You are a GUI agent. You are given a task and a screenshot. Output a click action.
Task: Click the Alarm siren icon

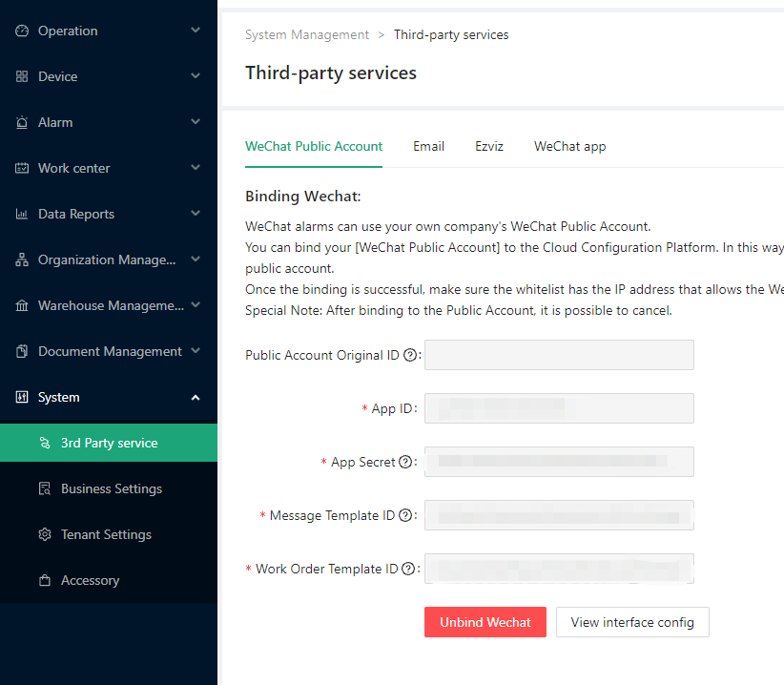22,122
